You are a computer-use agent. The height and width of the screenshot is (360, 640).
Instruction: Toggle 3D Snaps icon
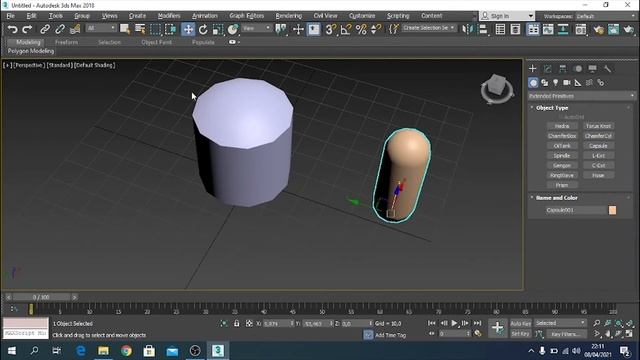pyautogui.click(x=330, y=29)
